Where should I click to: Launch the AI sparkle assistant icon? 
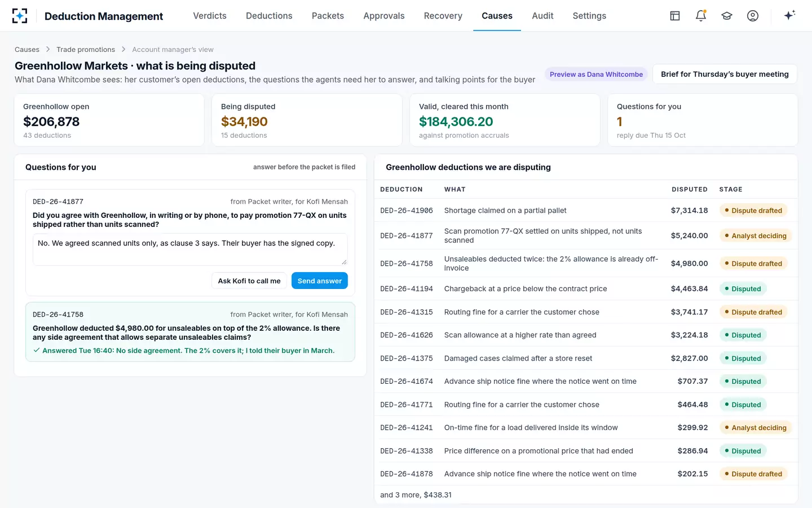pos(789,15)
